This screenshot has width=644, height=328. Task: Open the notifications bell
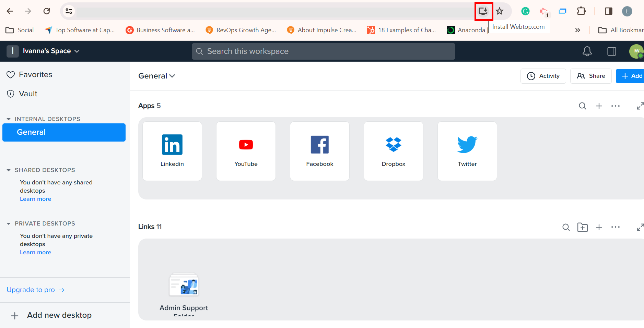[x=587, y=51]
